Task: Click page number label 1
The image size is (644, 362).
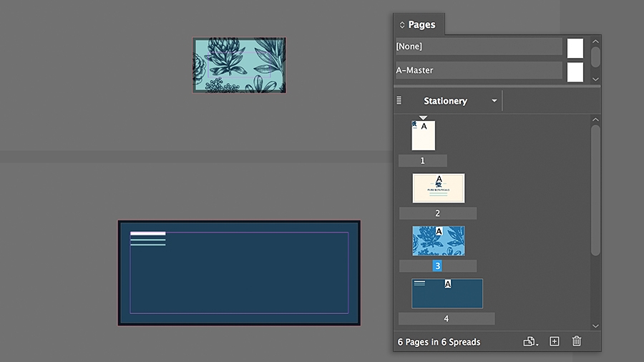Action: coord(423,160)
